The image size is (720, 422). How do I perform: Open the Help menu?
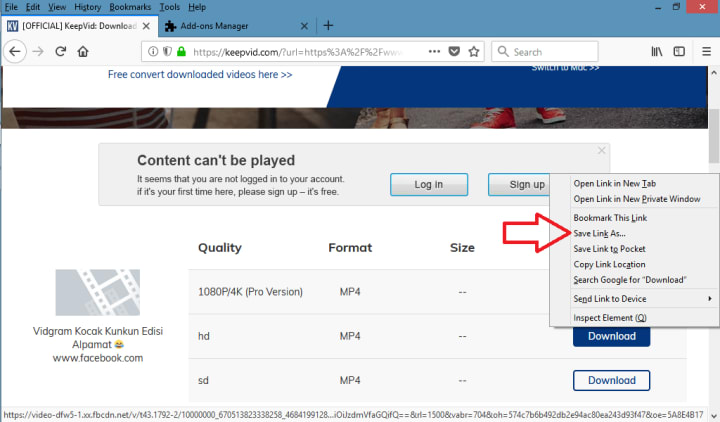197,7
